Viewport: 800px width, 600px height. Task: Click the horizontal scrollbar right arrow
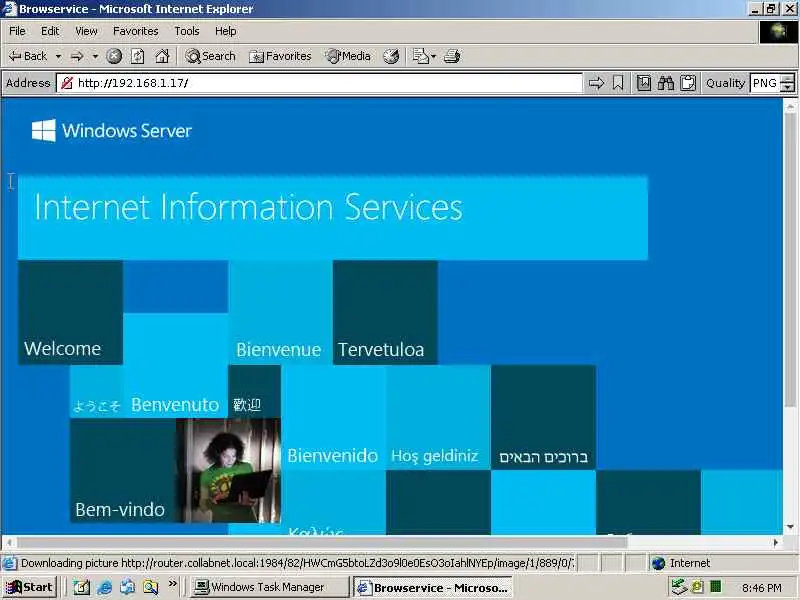[x=776, y=542]
